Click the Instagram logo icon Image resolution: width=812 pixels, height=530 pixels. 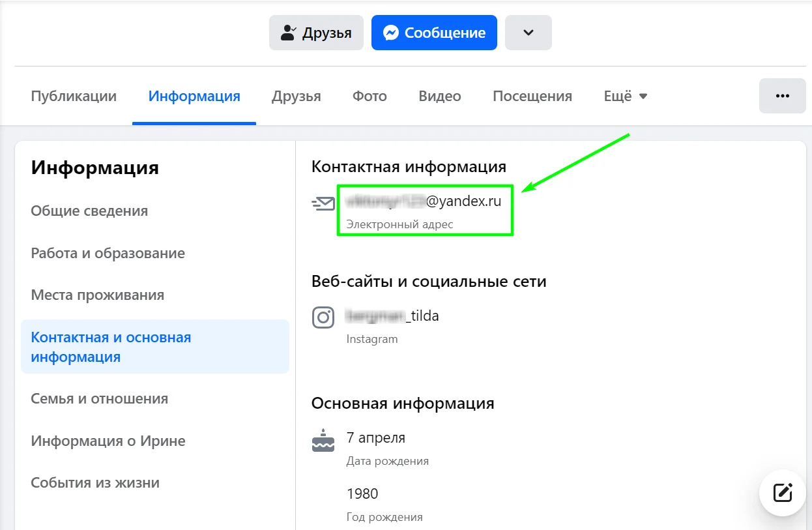pyautogui.click(x=323, y=317)
